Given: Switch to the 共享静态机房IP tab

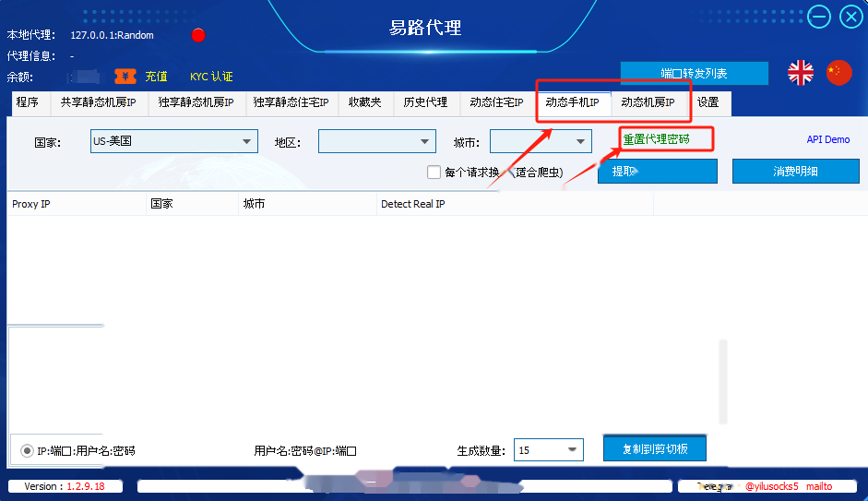Looking at the screenshot, I should 99,103.
